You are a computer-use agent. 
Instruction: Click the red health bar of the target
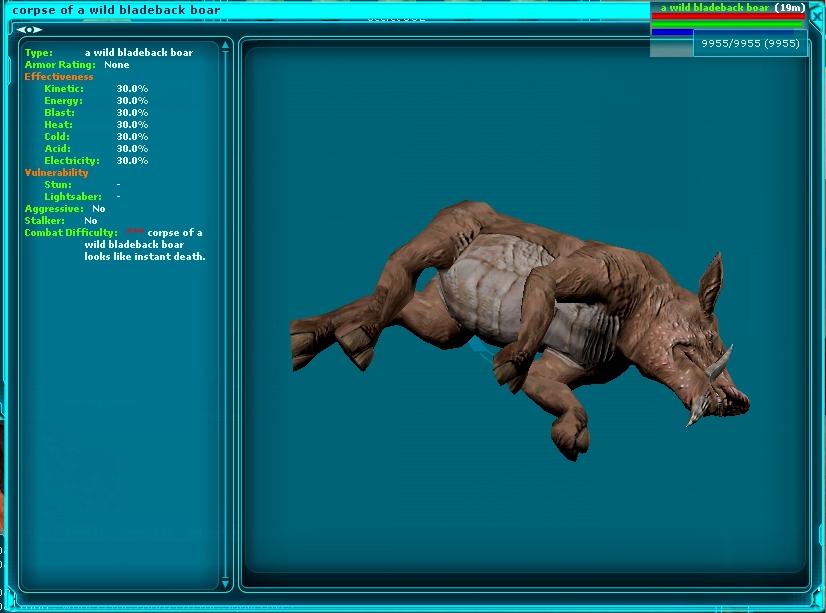(729, 16)
